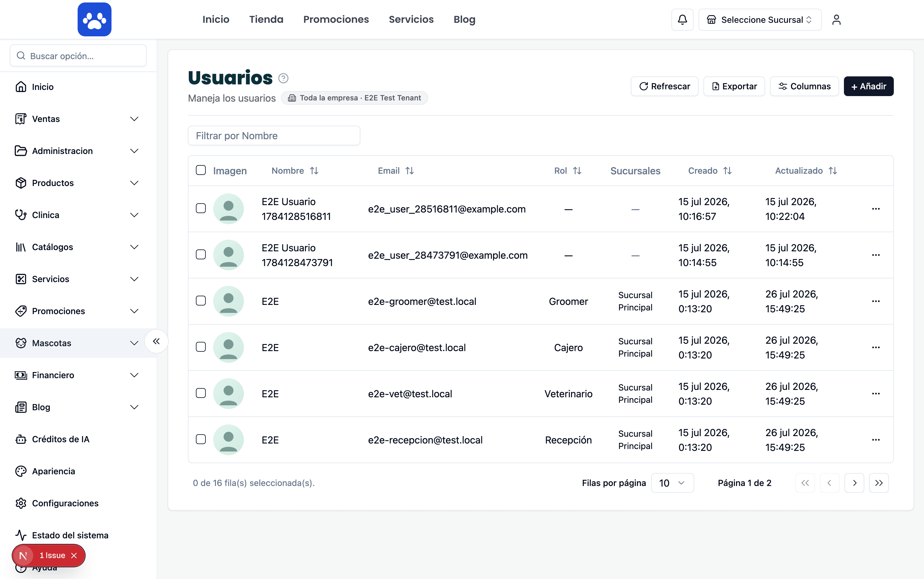Click the paw logo icon

click(x=94, y=19)
